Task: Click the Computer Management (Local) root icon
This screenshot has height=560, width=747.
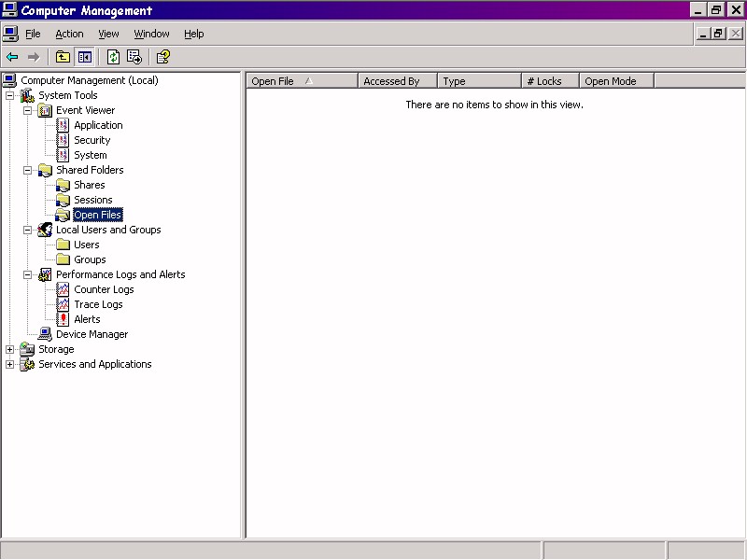Action: point(10,80)
